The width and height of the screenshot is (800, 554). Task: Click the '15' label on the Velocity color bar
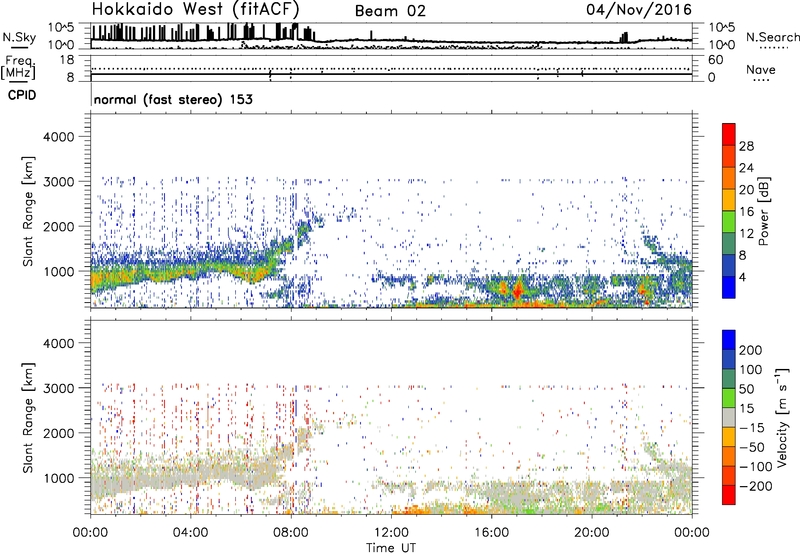click(x=747, y=409)
